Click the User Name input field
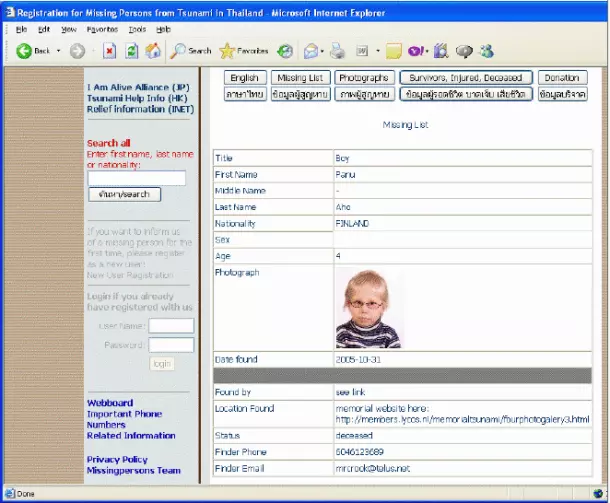The width and height of the screenshot is (610, 503). coord(171,326)
